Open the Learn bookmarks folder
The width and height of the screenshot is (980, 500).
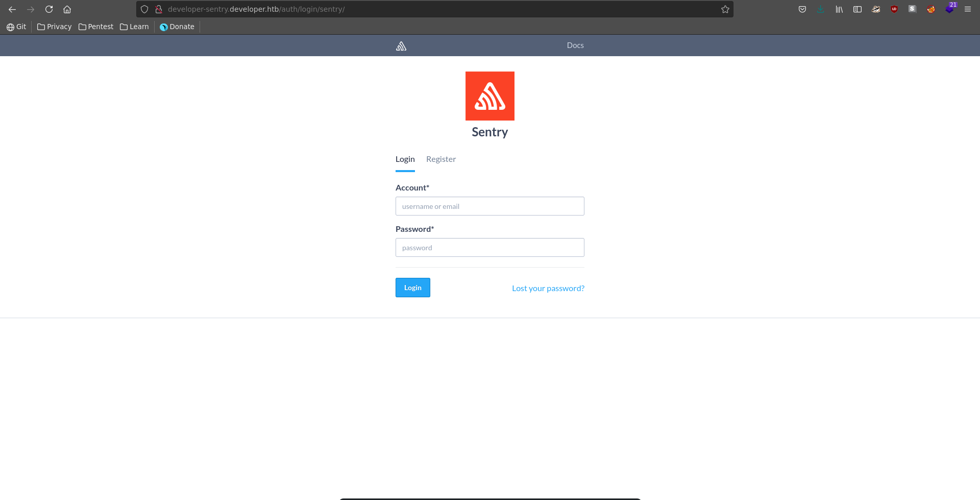(x=134, y=27)
